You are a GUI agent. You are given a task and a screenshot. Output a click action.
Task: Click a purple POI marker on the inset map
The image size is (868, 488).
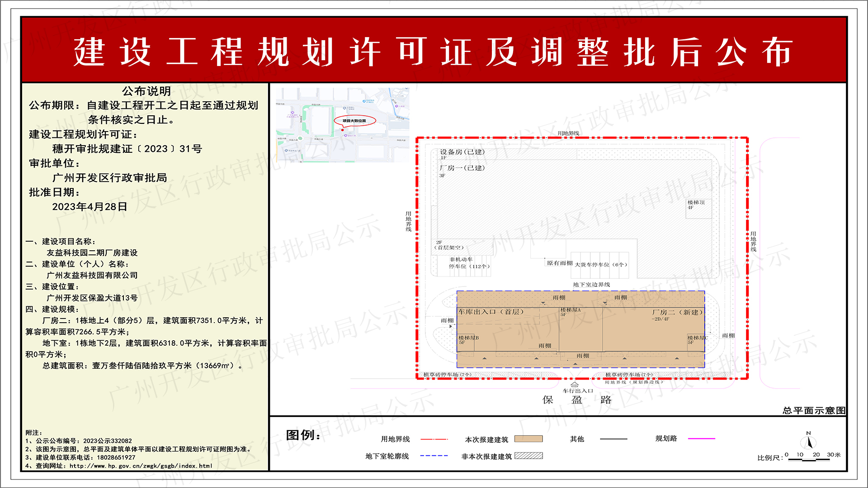coord(293,112)
